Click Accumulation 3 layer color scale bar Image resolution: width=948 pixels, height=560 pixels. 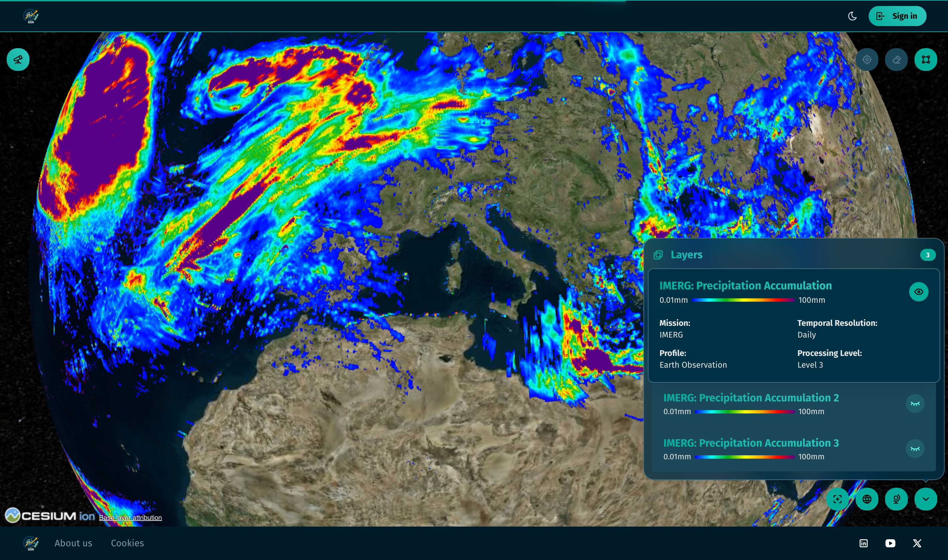pos(744,457)
